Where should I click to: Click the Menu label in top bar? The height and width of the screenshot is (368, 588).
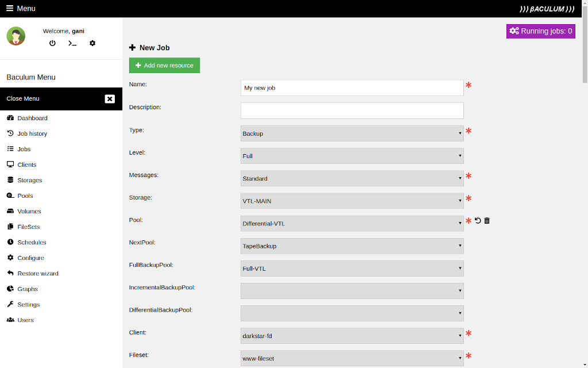click(26, 8)
